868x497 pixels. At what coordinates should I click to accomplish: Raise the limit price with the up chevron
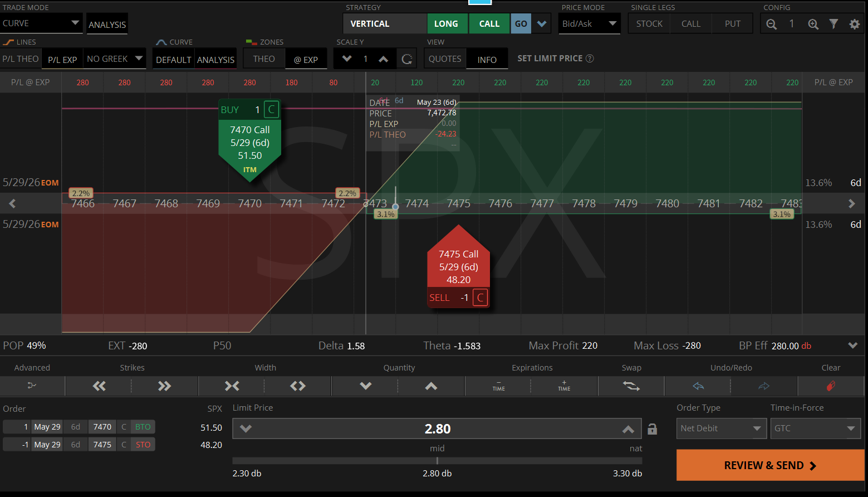[x=628, y=428]
